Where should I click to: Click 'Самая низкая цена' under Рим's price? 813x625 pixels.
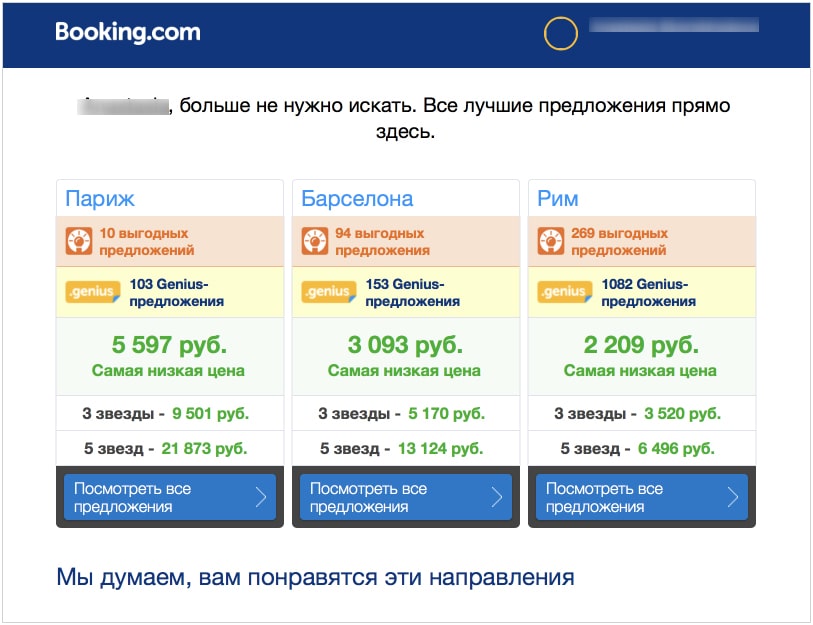[x=640, y=371]
